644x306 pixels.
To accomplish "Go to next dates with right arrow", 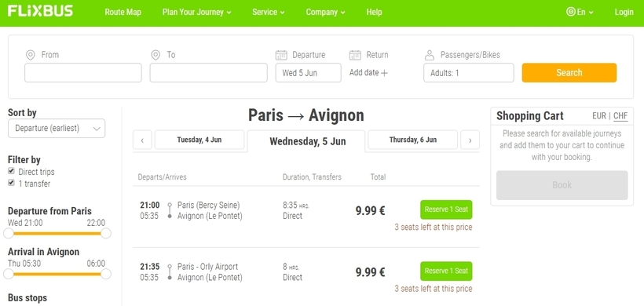I will (470, 140).
